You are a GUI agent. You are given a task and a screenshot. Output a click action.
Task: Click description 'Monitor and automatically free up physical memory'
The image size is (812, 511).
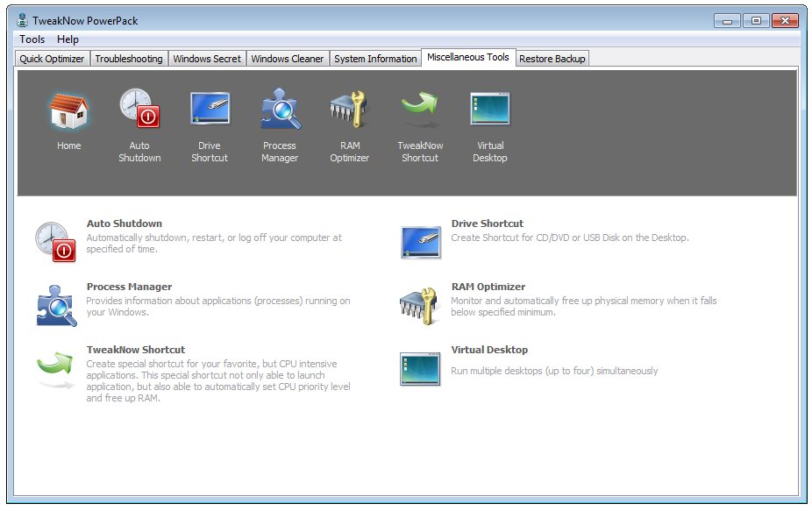[584, 307]
